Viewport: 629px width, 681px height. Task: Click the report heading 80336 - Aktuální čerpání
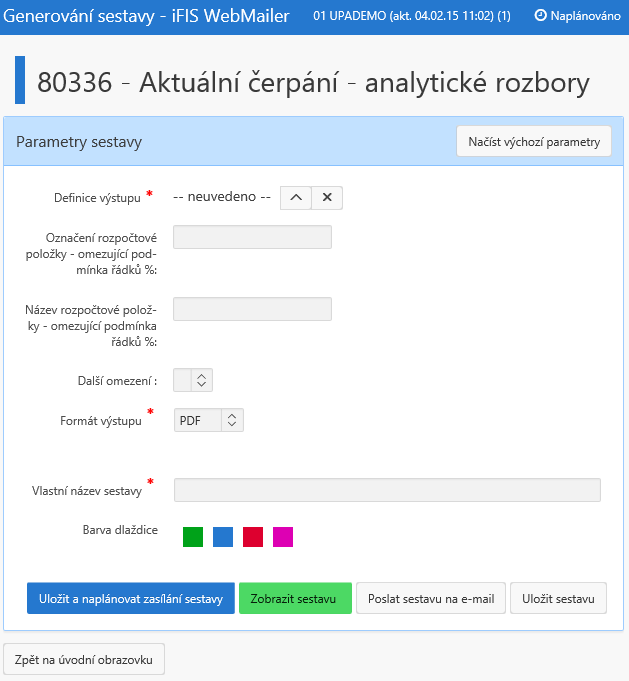coord(188,82)
